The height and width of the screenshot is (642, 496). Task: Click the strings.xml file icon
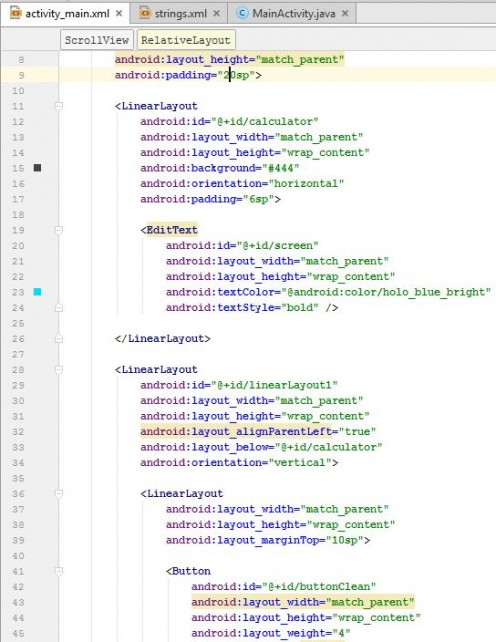click(x=145, y=14)
